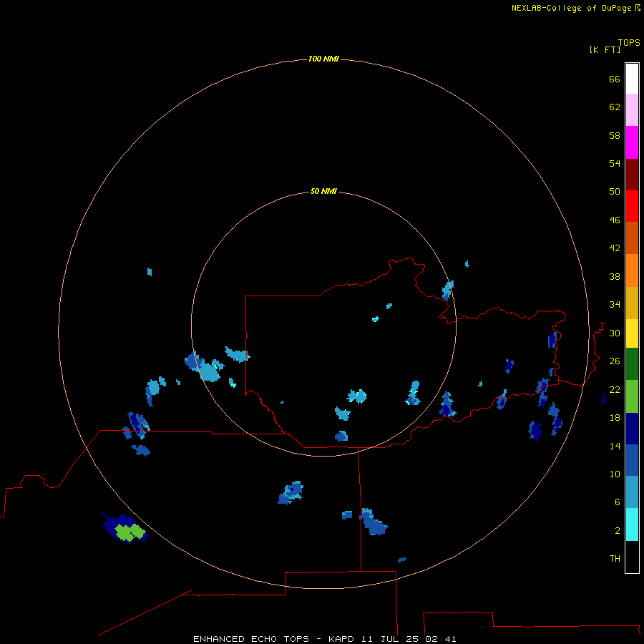
Task: Click the 50 NMI range ring label
Action: tap(323, 191)
